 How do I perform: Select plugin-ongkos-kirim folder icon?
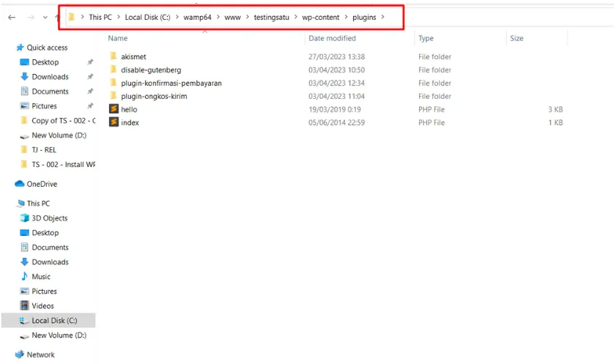[x=114, y=96]
